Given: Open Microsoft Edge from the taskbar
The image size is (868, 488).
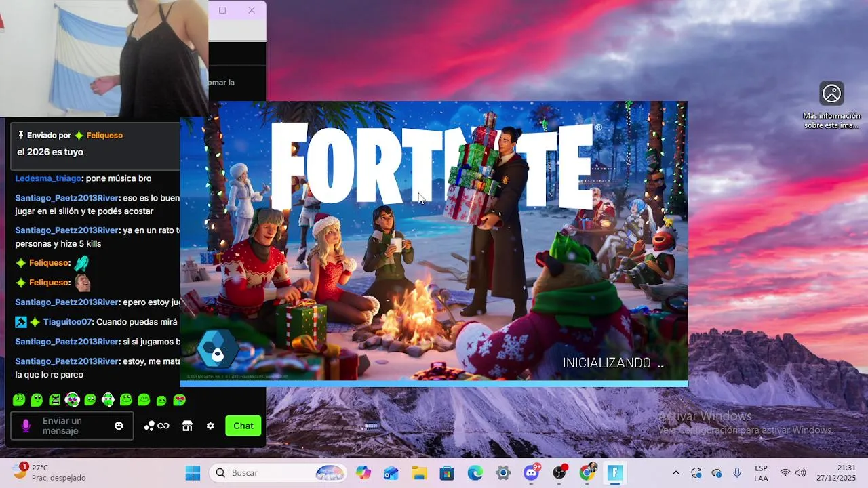Looking at the screenshot, I should click(475, 472).
